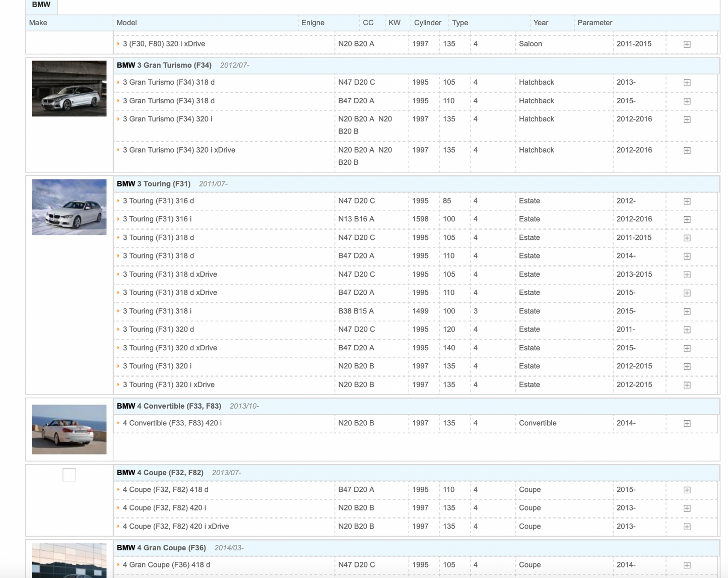Click the Enigne column header
The width and height of the screenshot is (728, 578).
pyautogui.click(x=313, y=23)
